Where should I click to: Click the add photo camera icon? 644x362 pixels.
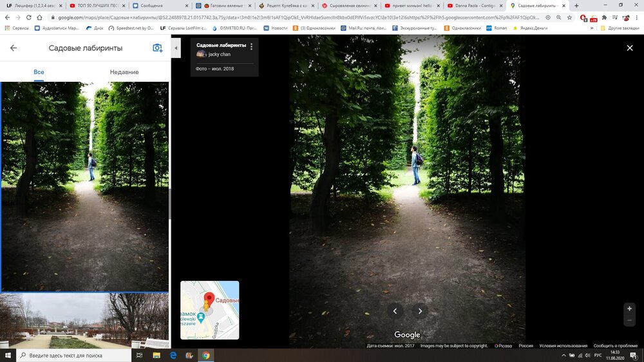pos(157,48)
